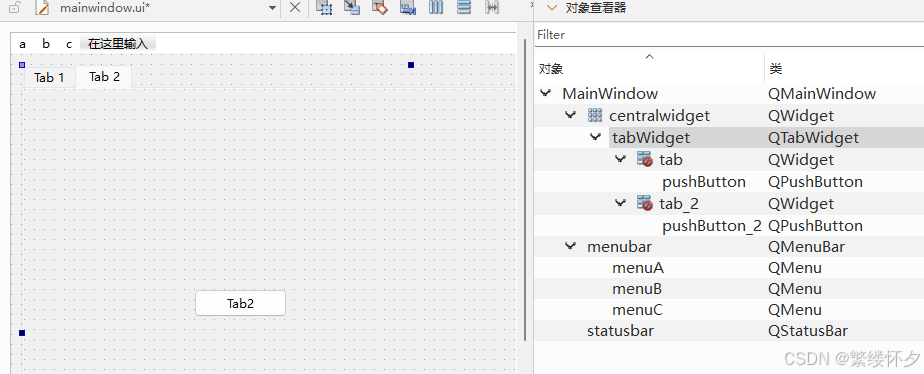The height and width of the screenshot is (374, 924).
Task: Click the QStatusBar class cell
Action: pyautogui.click(x=808, y=331)
